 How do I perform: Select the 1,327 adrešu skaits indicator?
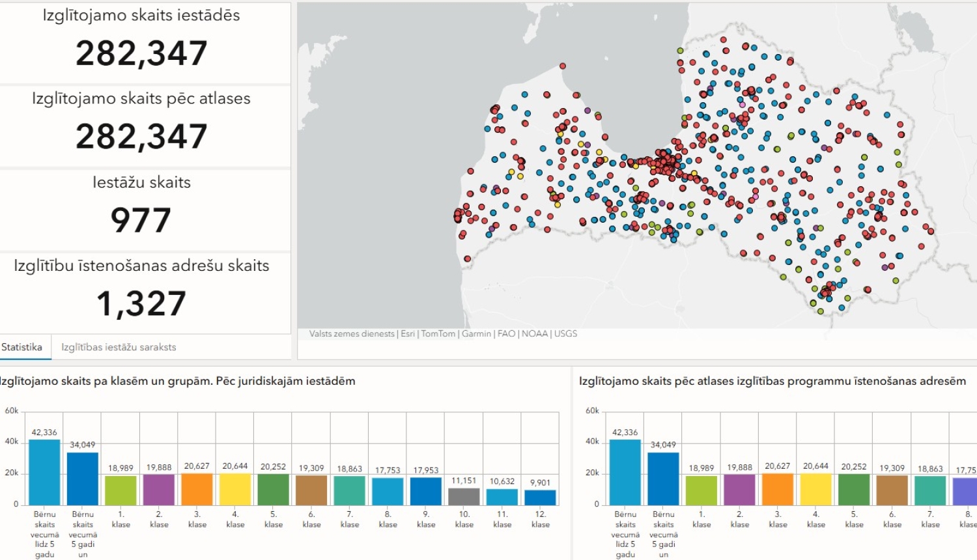tap(141, 293)
